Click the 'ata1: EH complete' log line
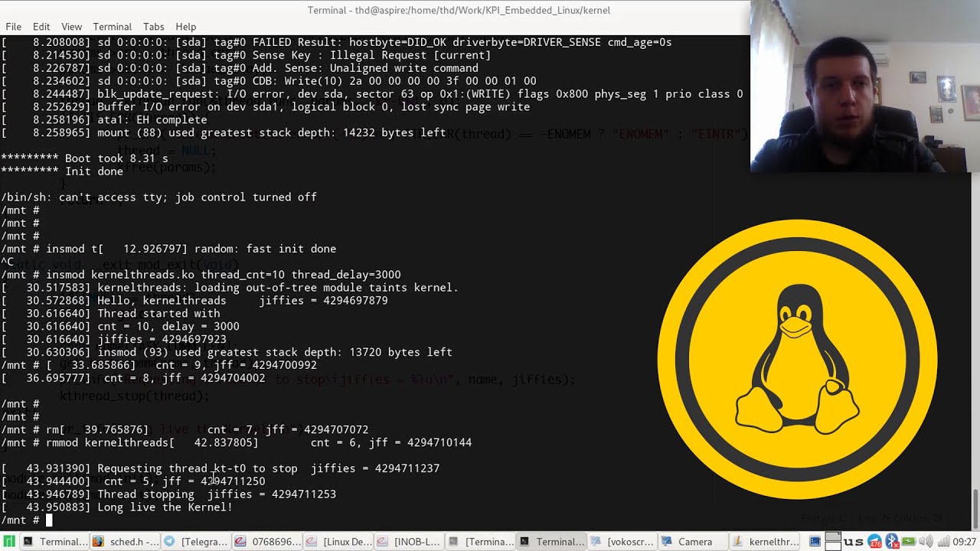The width and height of the screenshot is (980, 551). coord(104,120)
